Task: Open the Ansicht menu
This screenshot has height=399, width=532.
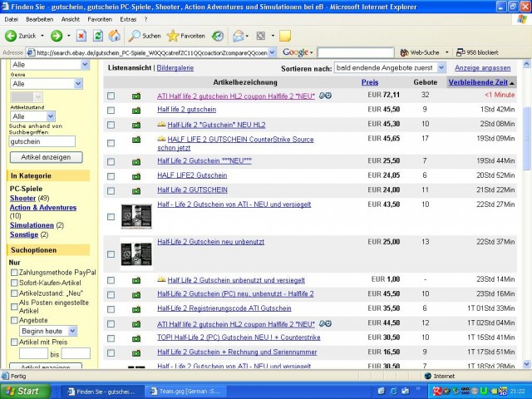Action: [x=70, y=19]
